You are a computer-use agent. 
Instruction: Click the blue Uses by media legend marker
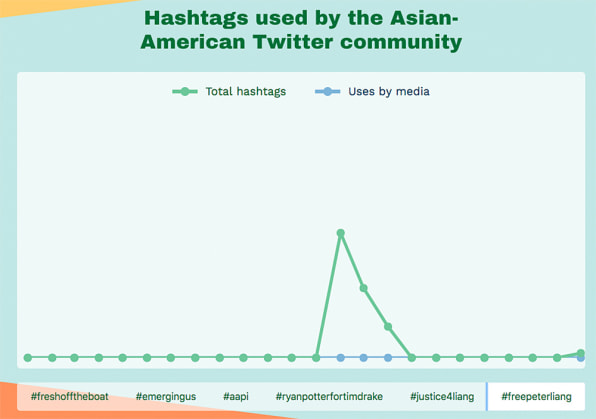pos(327,92)
